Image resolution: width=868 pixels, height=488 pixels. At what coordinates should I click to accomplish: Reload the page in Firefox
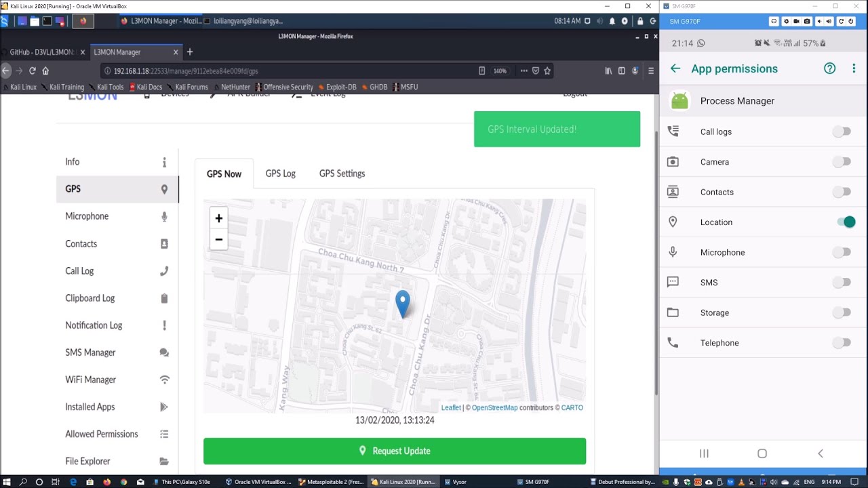(32, 70)
